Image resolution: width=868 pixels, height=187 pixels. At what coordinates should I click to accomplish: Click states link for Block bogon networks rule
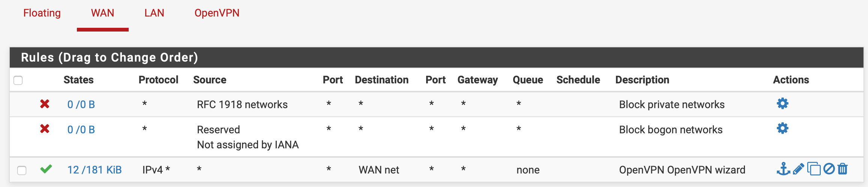tap(81, 130)
